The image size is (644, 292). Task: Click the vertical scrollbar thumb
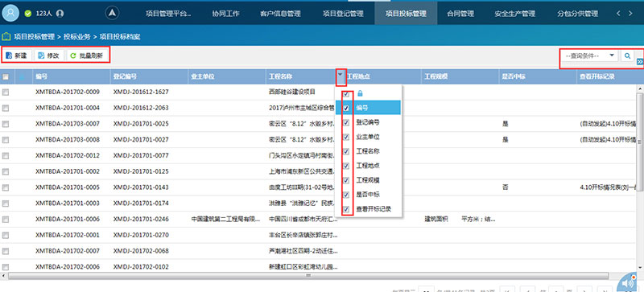[639, 142]
